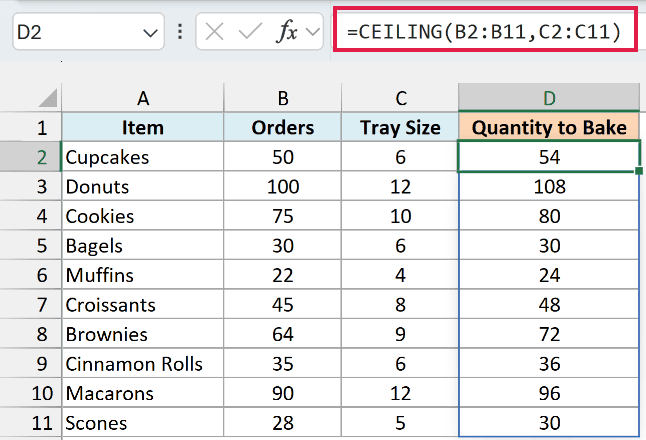
Task: Click the Select All corner triangle
Action: (48, 98)
